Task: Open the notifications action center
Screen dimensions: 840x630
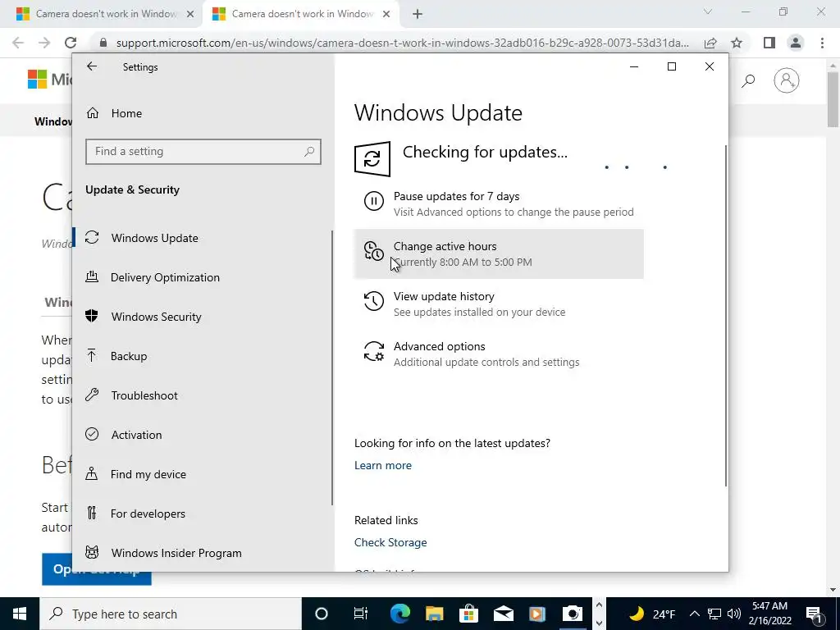Action: point(815,614)
